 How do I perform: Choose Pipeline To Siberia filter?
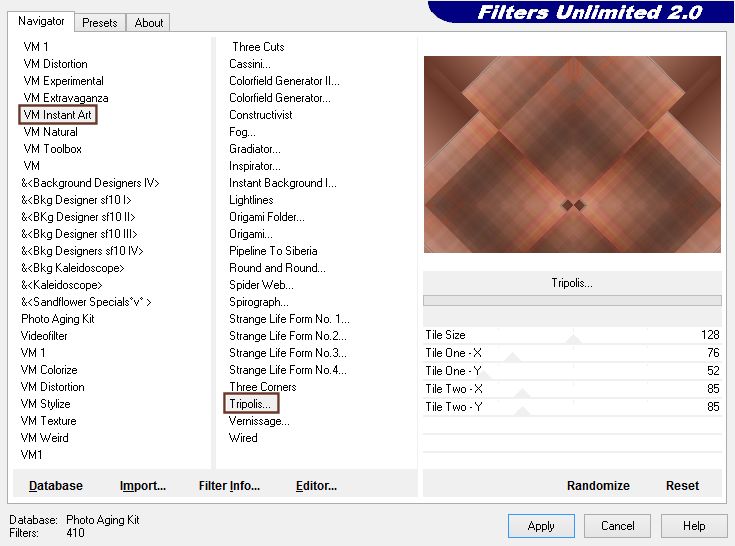point(273,251)
